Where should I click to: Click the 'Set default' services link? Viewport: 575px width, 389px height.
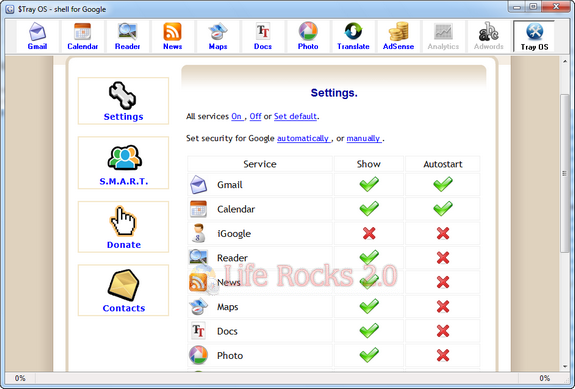(295, 116)
